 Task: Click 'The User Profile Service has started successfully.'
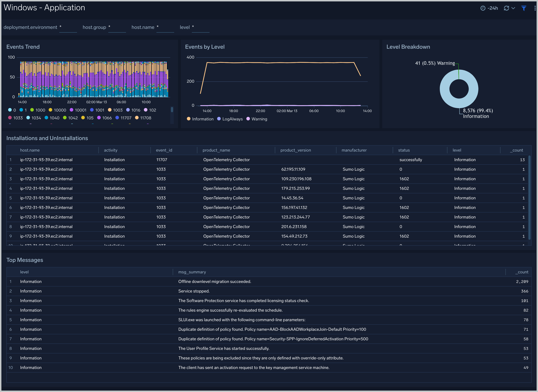[x=224, y=349]
